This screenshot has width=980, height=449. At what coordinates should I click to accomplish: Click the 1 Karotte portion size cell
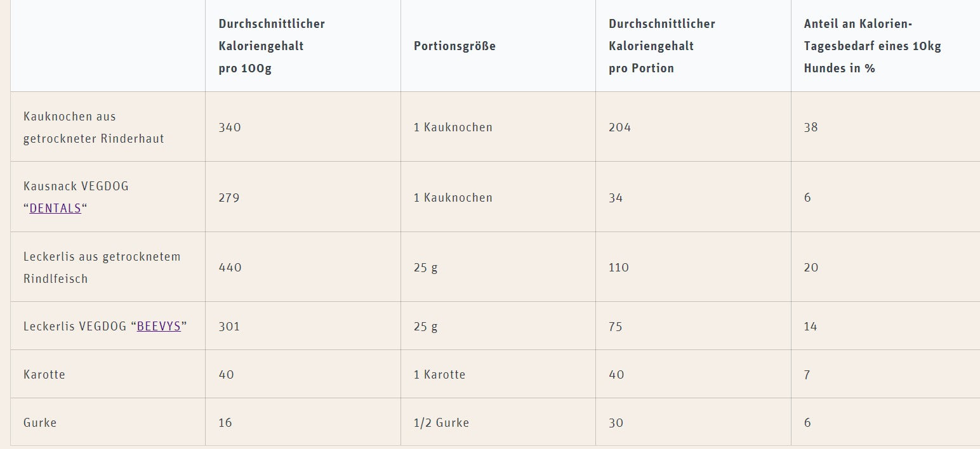[x=439, y=375]
